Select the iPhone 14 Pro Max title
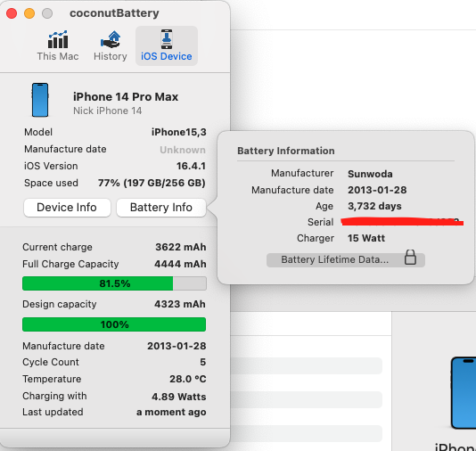Image resolution: width=476 pixels, height=451 pixels. [126, 97]
